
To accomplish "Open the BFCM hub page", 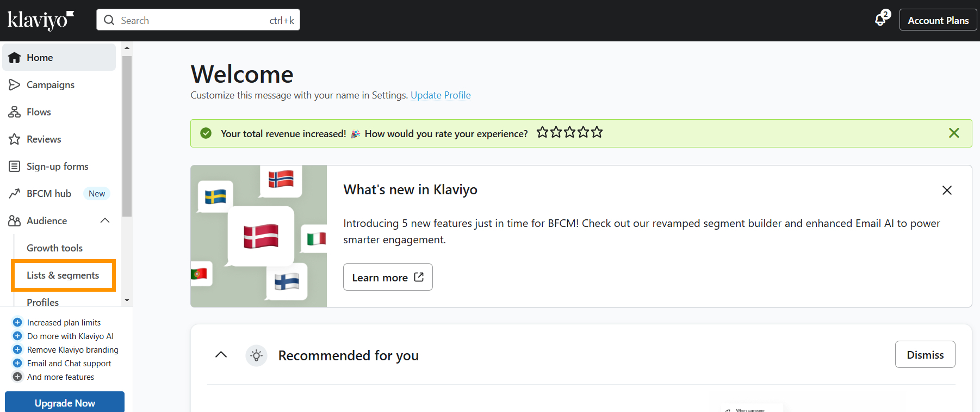I will coord(49,194).
